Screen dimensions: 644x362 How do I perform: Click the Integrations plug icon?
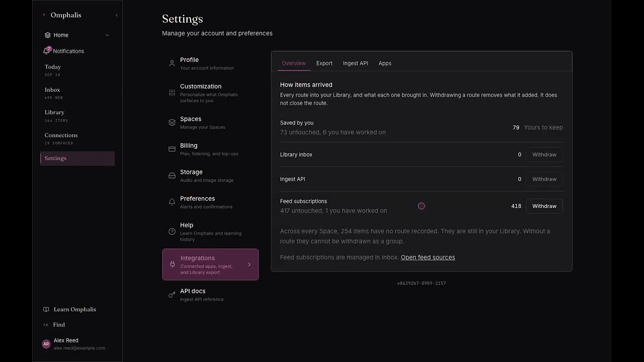pos(172,264)
